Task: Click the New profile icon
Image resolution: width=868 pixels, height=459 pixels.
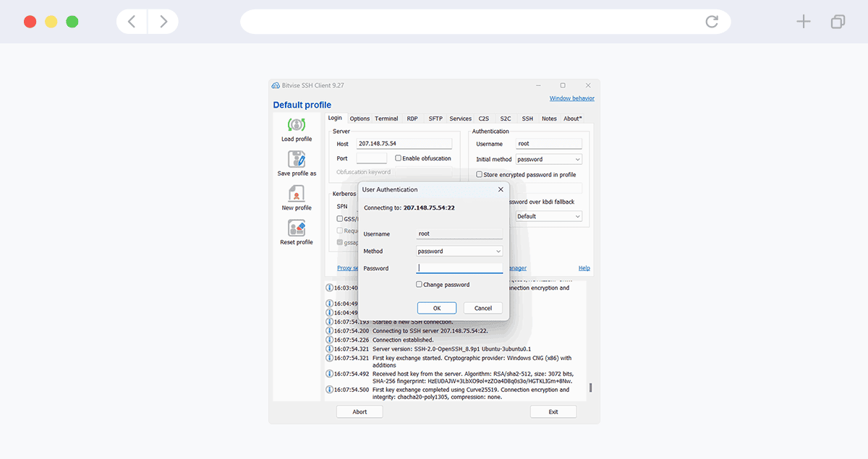Action: click(297, 194)
